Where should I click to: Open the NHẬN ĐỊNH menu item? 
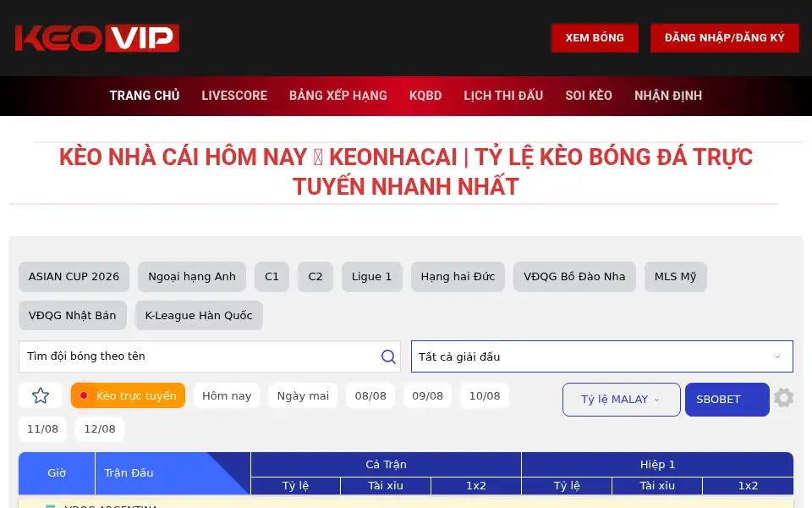pos(668,96)
